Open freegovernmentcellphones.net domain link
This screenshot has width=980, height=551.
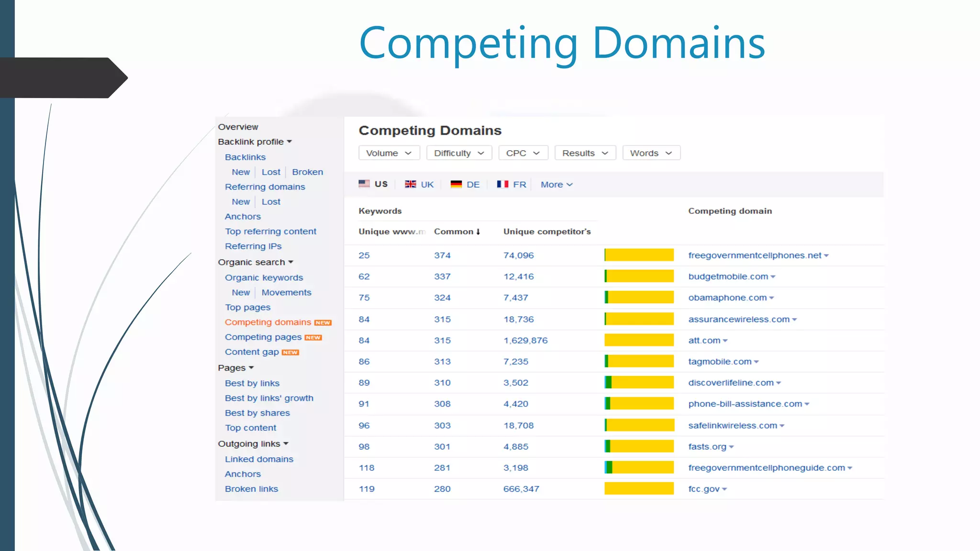point(755,255)
